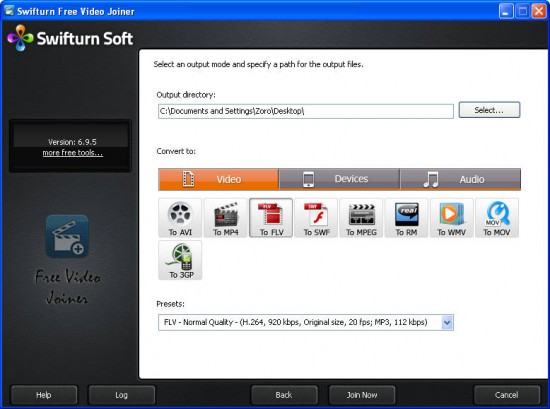The image size is (550, 409).
Task: Click Select... to browse output folder
Action: 489,110
